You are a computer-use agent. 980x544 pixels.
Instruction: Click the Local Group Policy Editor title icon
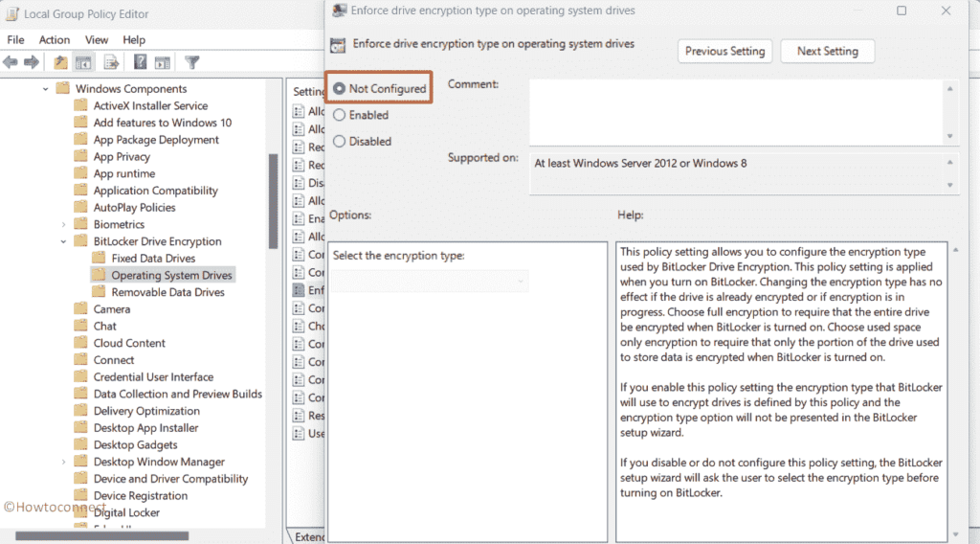[x=11, y=13]
